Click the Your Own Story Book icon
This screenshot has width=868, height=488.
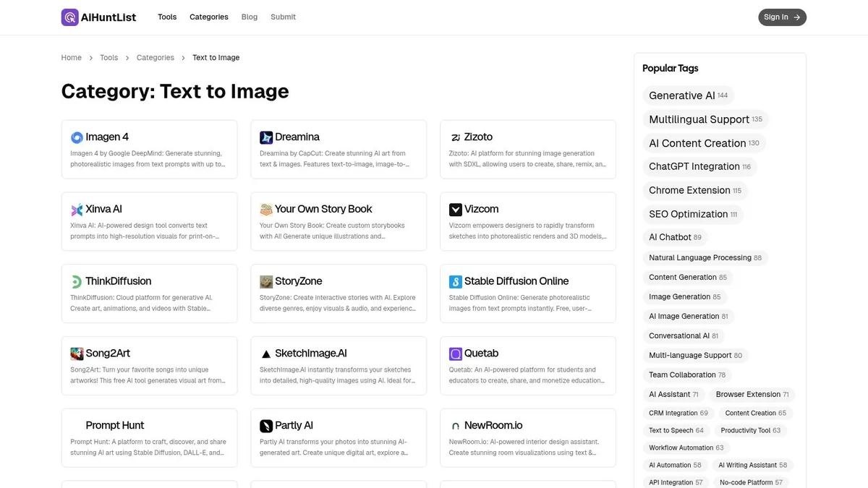coord(266,210)
